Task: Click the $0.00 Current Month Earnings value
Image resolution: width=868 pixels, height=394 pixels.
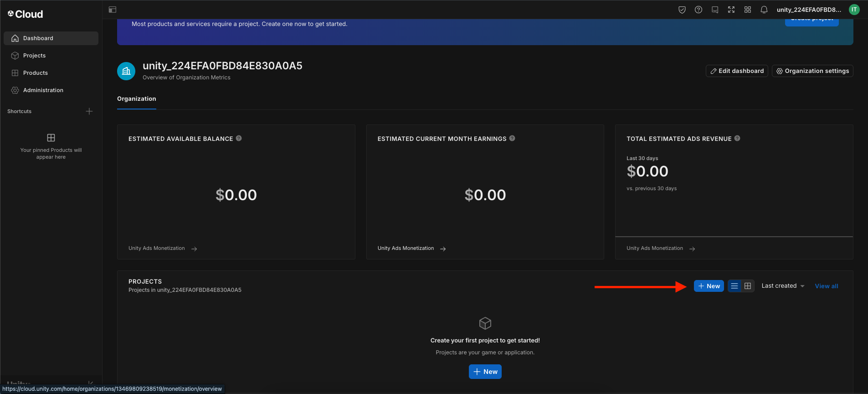Action: coord(485,195)
